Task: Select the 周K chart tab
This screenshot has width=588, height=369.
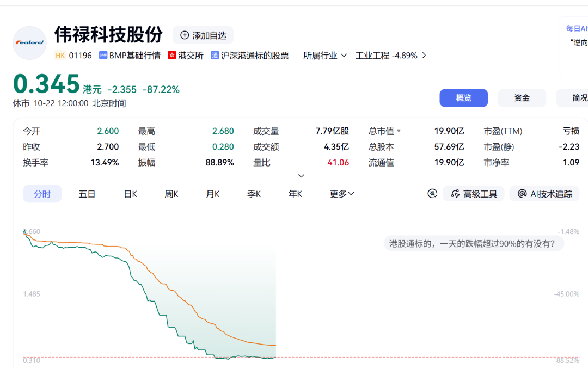Action: click(171, 194)
